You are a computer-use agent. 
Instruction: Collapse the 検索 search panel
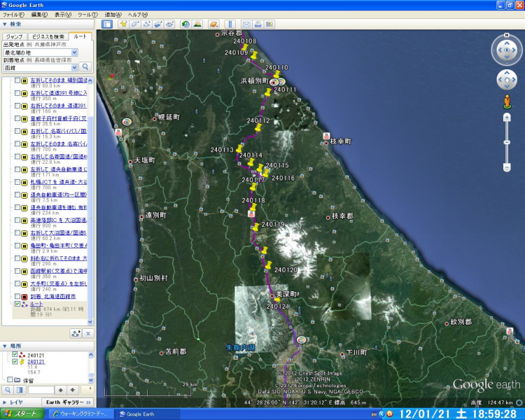pyautogui.click(x=5, y=24)
